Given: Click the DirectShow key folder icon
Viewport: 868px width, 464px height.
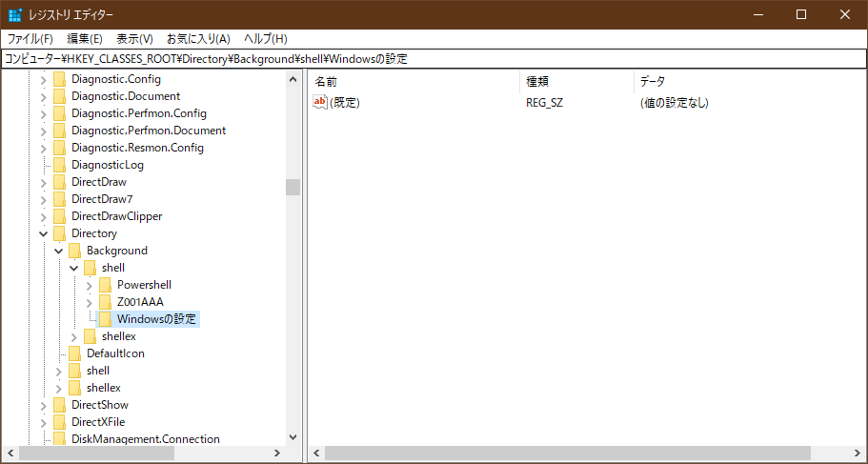Looking at the screenshot, I should [x=60, y=405].
